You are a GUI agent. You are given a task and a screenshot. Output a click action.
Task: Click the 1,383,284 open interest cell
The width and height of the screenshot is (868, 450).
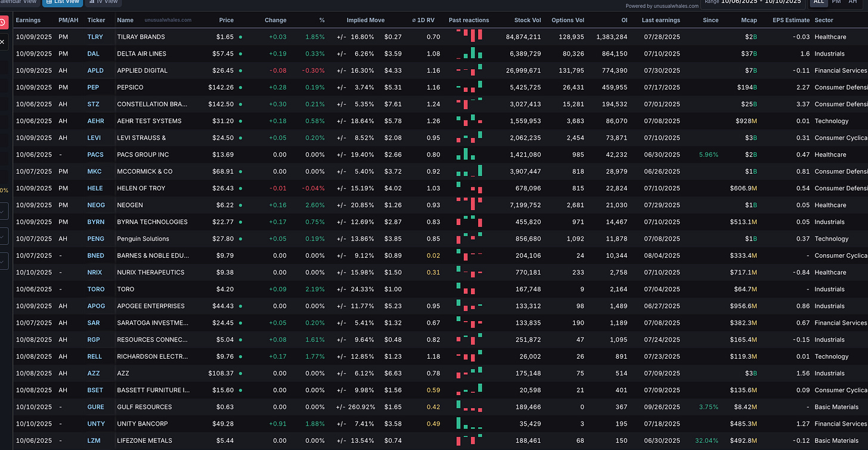[611, 37]
